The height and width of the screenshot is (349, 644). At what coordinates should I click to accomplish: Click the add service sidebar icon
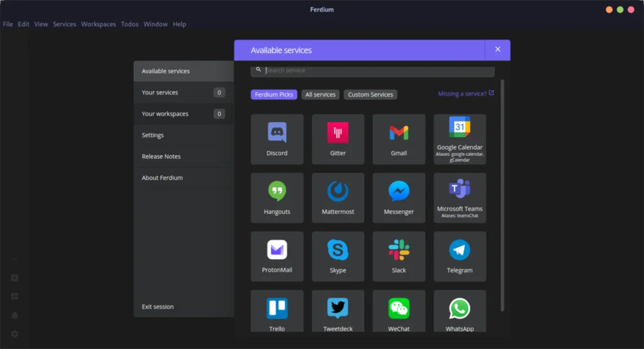pos(15,278)
